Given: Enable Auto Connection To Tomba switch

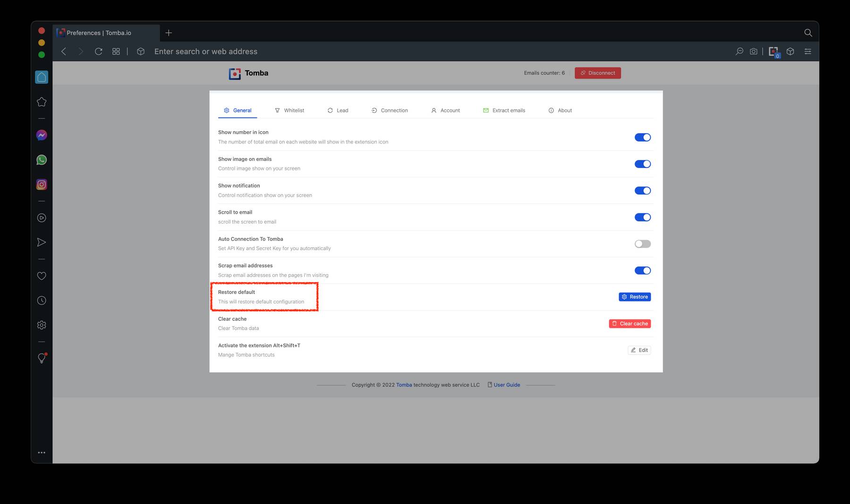Looking at the screenshot, I should 643,244.
